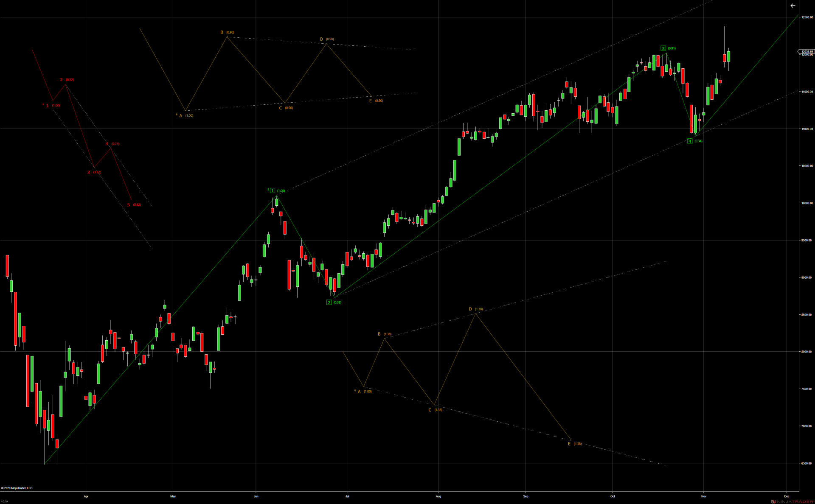Click the 11500.00 price axis label
The height and width of the screenshot is (504, 815).
807,92
